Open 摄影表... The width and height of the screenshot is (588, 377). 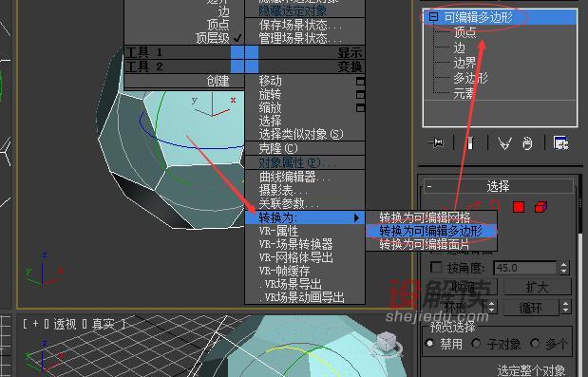[x=284, y=190]
